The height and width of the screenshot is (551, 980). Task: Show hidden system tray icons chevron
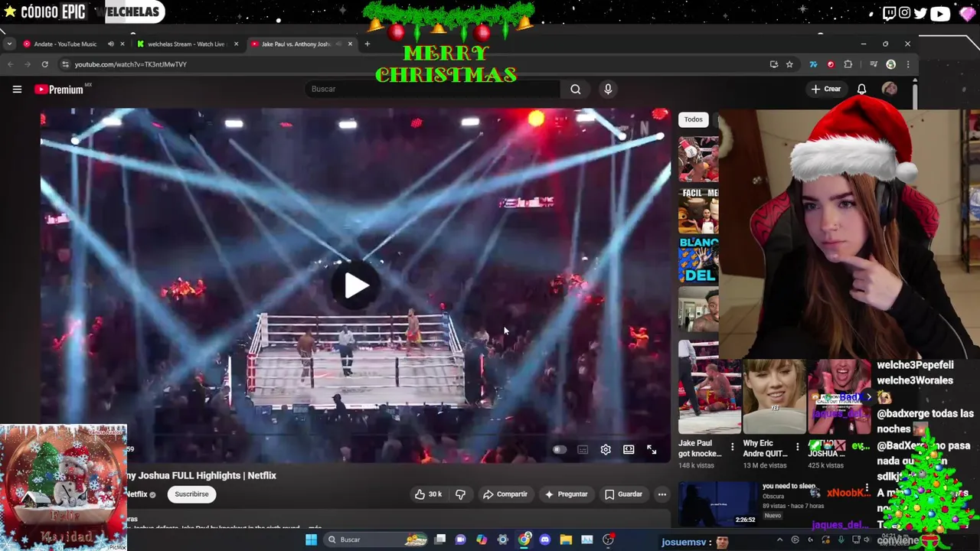pyautogui.click(x=779, y=540)
